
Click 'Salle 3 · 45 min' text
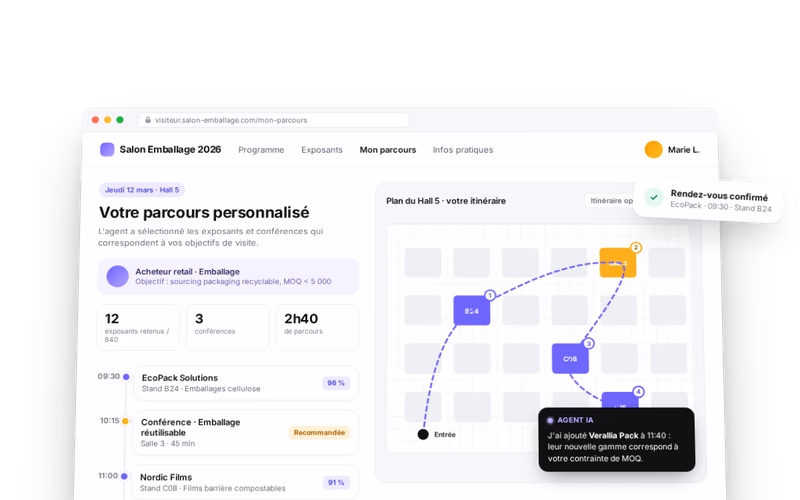coord(168,443)
